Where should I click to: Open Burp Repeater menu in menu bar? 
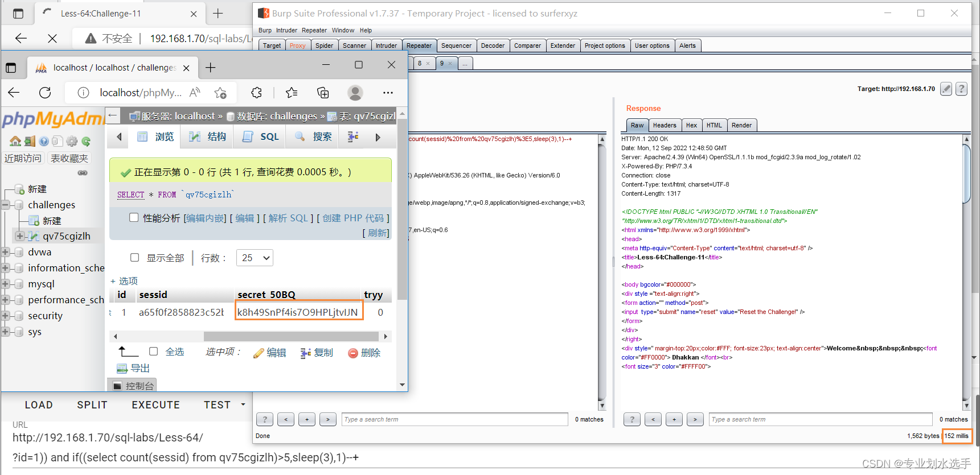(x=314, y=30)
